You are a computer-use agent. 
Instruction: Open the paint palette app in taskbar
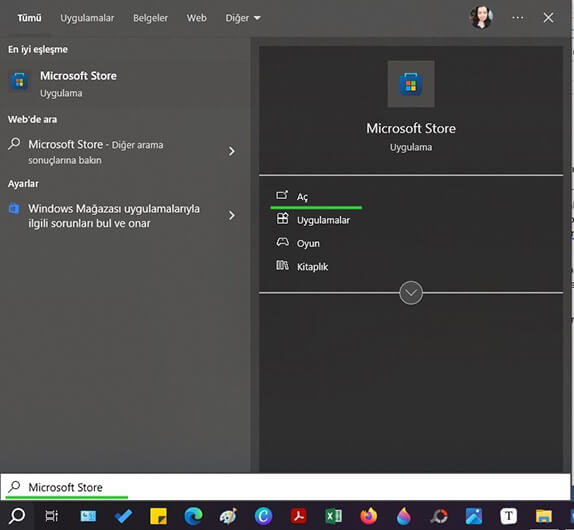tap(228, 516)
